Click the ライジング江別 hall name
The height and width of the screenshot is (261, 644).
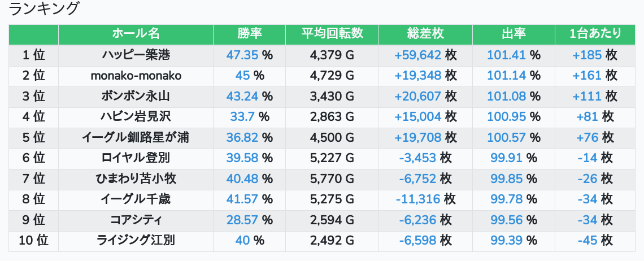pos(136,241)
